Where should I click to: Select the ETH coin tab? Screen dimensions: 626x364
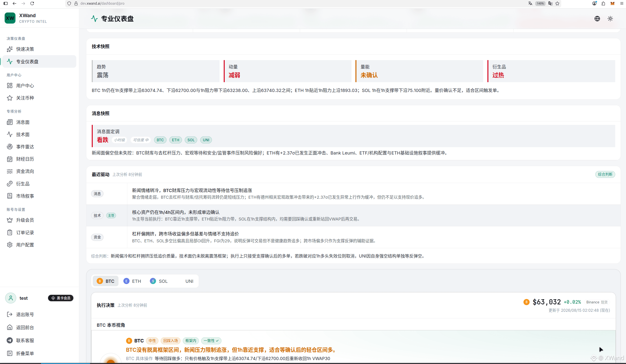(132, 281)
